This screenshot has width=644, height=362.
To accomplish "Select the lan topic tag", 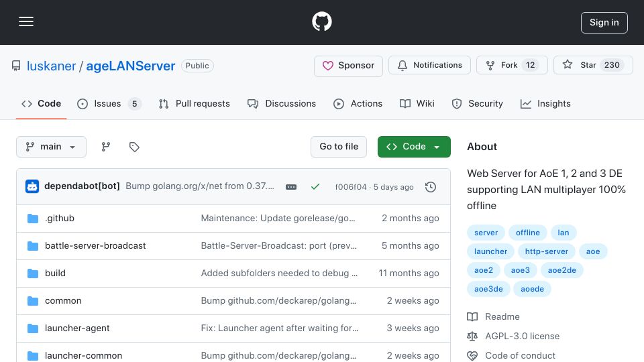I will coord(563,233).
